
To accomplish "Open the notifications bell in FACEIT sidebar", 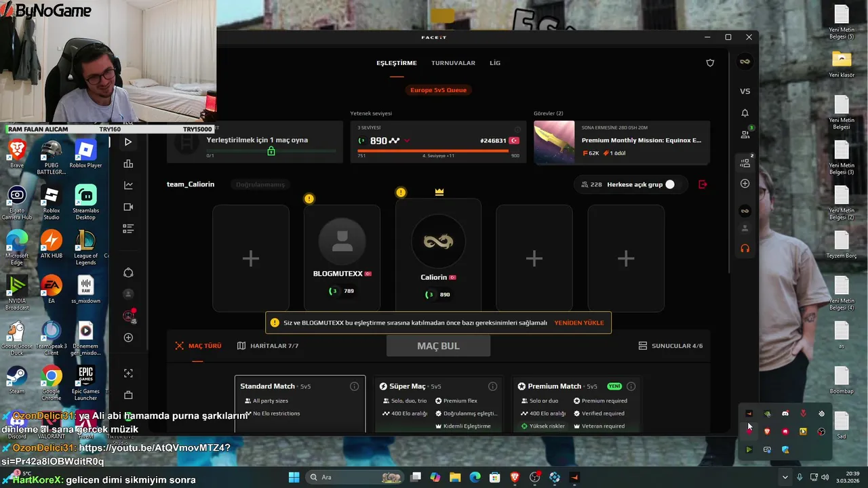I will click(x=745, y=113).
